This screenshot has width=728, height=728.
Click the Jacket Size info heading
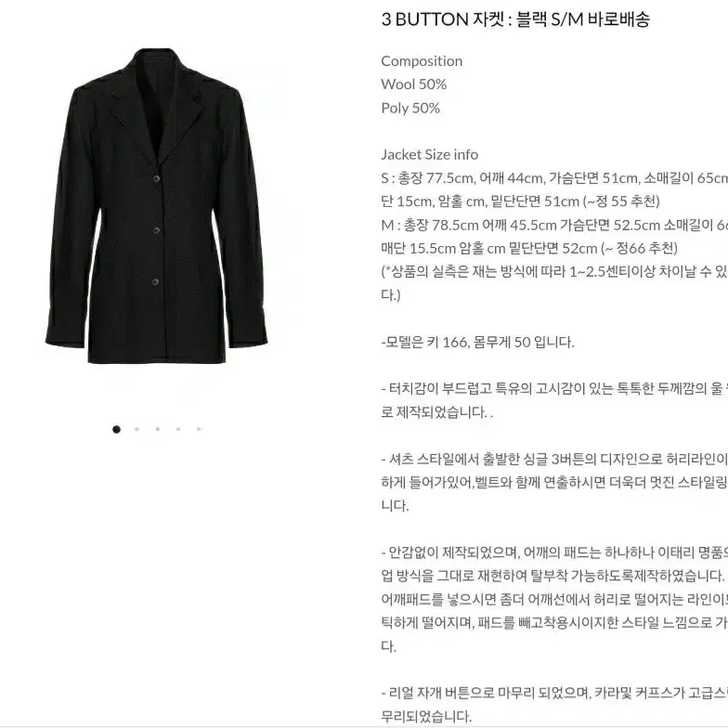point(429,154)
